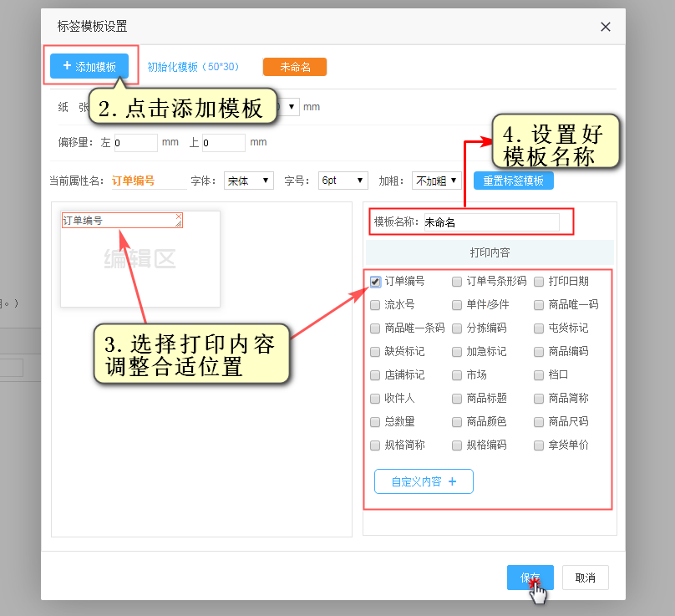Enable the 收件人 print content checkbox
This screenshot has height=616, width=675.
(x=376, y=399)
